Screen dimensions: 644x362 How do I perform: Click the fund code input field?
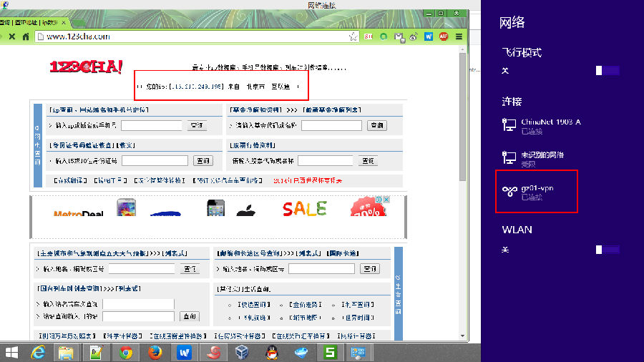pyautogui.click(x=331, y=126)
